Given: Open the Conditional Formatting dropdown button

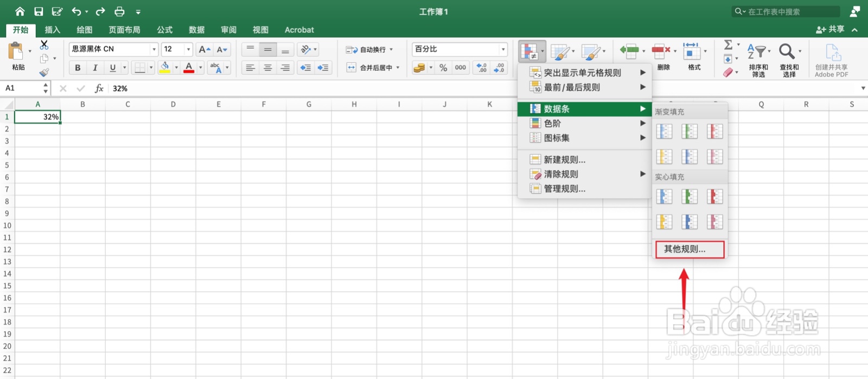Looking at the screenshot, I should 532,52.
